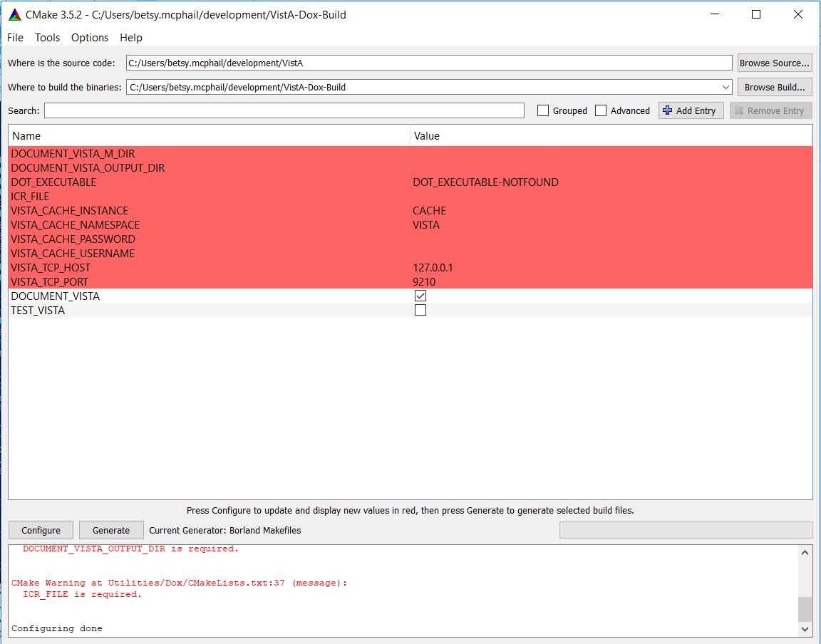Click Browse Build button
The image size is (821, 644).
coord(775,87)
